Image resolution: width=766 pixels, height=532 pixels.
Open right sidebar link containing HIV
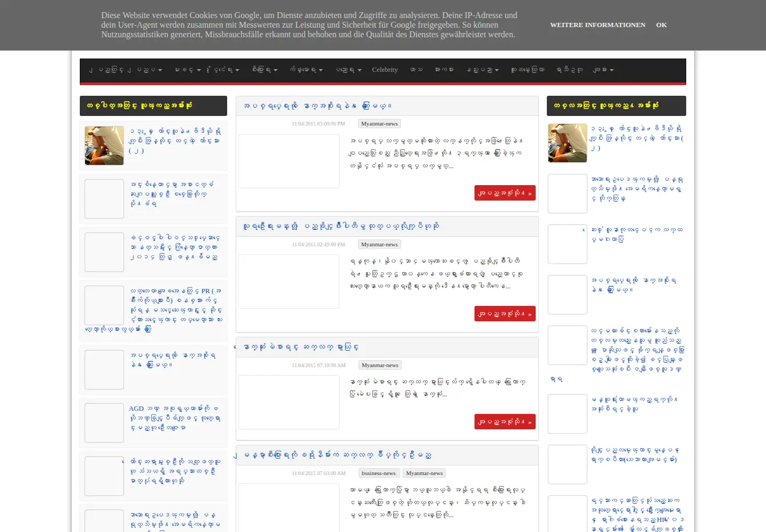click(x=638, y=515)
